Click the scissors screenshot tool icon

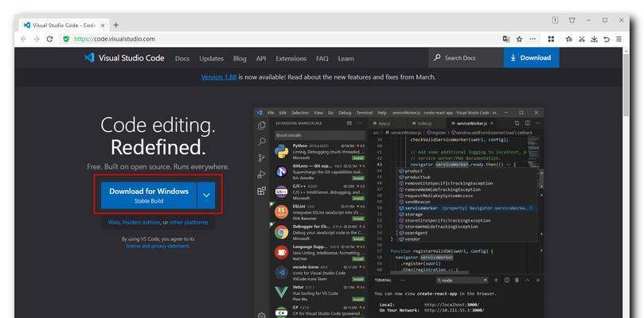pos(582,39)
